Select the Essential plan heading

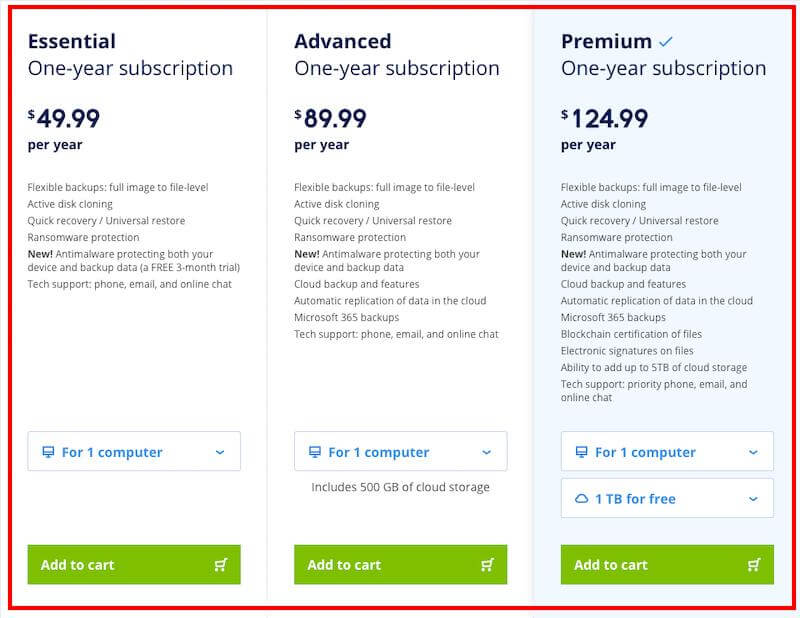[72, 42]
